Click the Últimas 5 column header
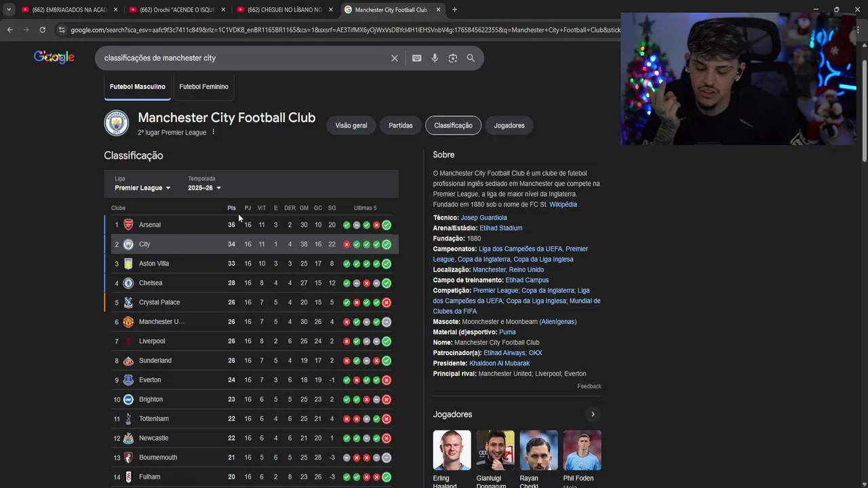This screenshot has height=488, width=868. coord(365,208)
